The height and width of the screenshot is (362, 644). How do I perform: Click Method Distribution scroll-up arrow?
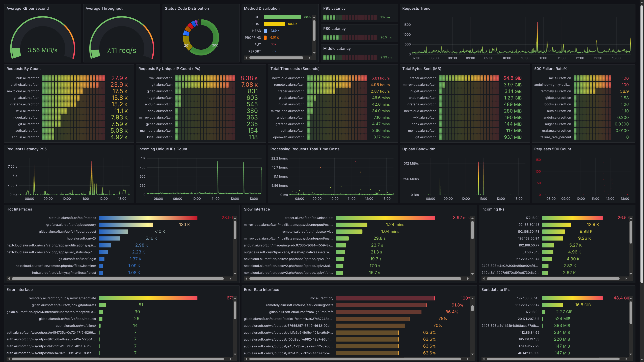click(x=314, y=17)
